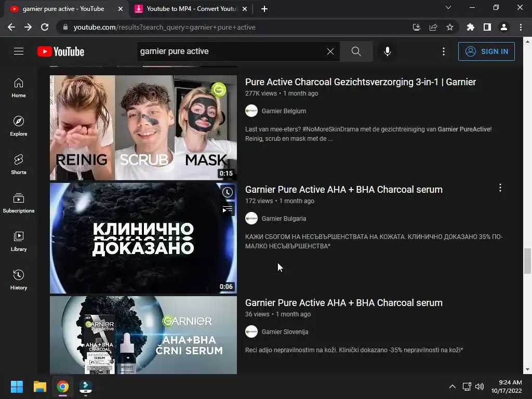Play the REINIG SCRUB MASK thumbnail video
This screenshot has width=532, height=399.
click(x=143, y=128)
